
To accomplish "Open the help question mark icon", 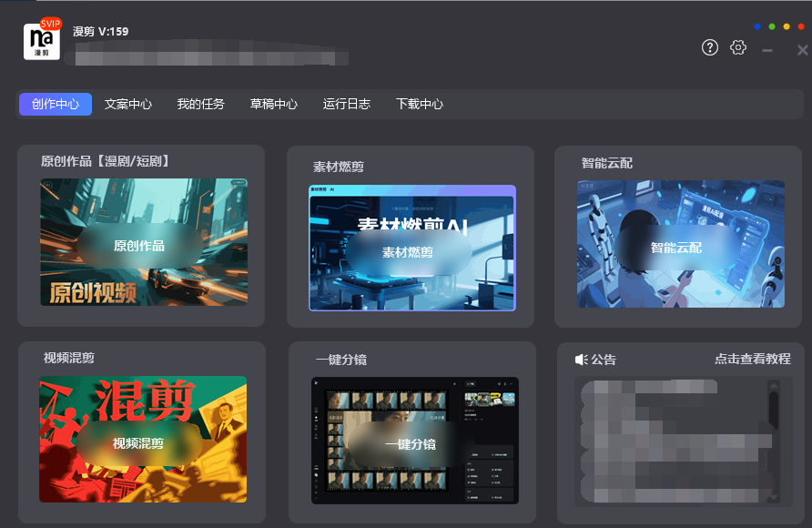I will click(x=710, y=47).
